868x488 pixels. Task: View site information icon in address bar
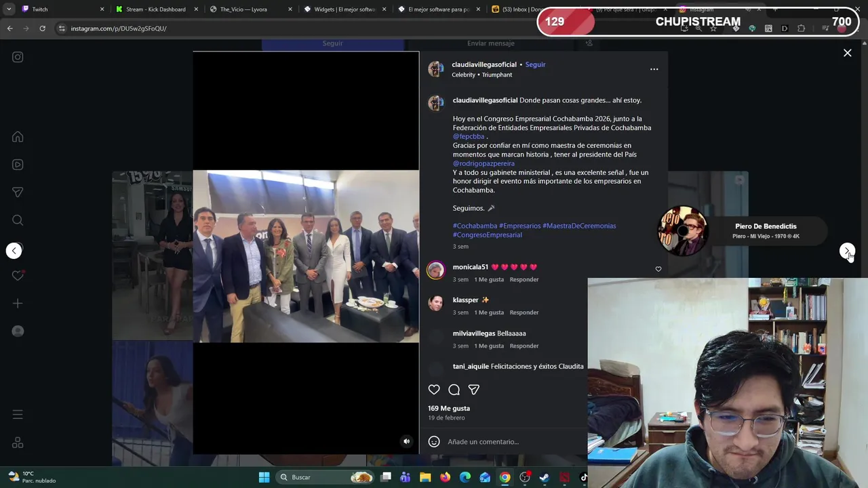(x=62, y=28)
